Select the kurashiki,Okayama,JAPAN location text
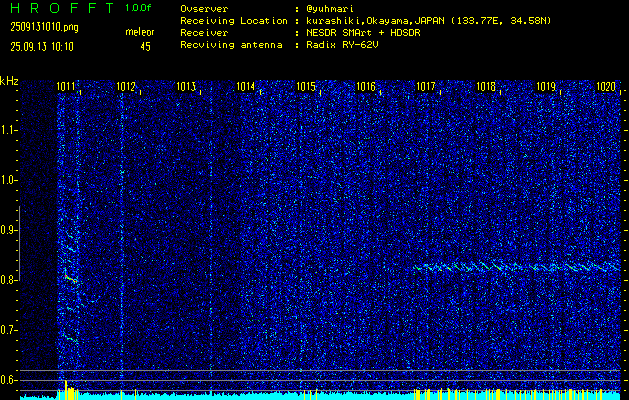 [377, 21]
